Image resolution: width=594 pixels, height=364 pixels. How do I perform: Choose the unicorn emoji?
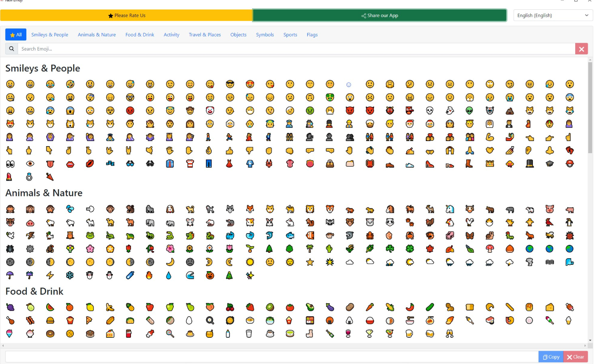pos(450,209)
